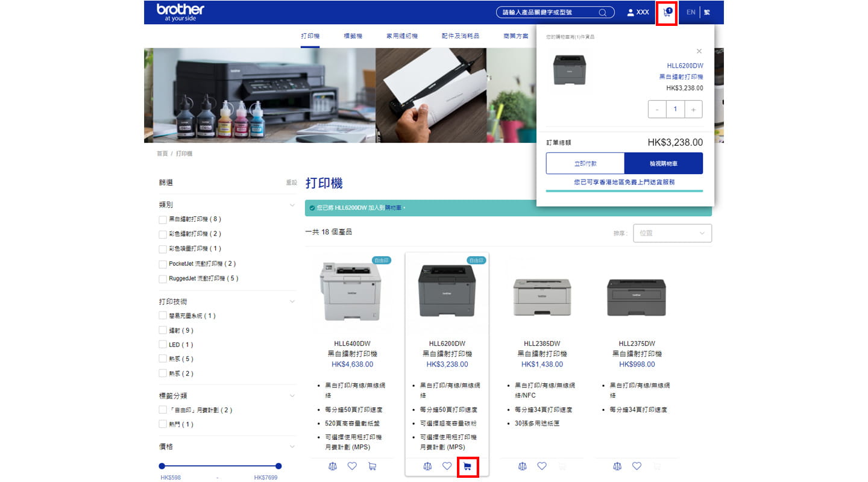Screen dimensions: 868x482
Task: Compare HLL2385DW using scale icon
Action: tap(523, 466)
